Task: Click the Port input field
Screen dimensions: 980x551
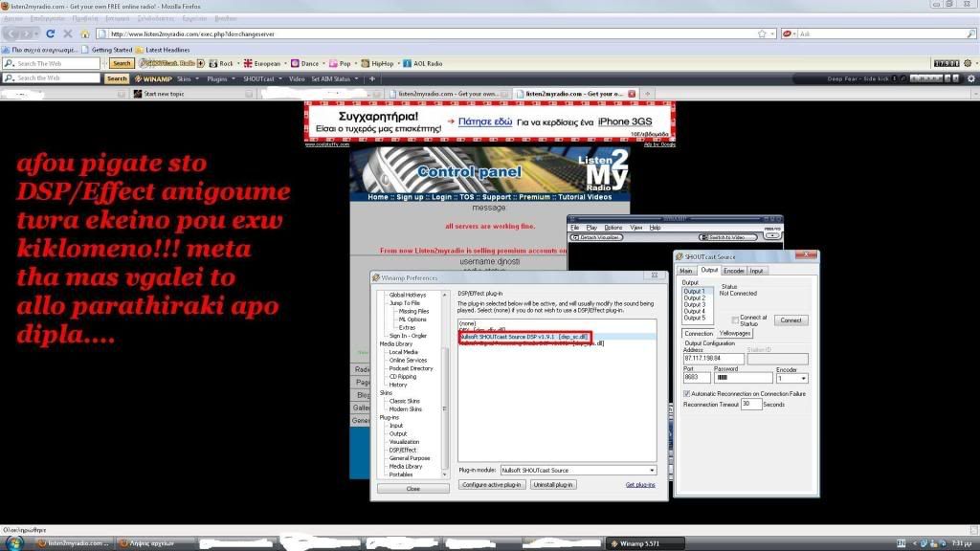Action: pos(696,379)
